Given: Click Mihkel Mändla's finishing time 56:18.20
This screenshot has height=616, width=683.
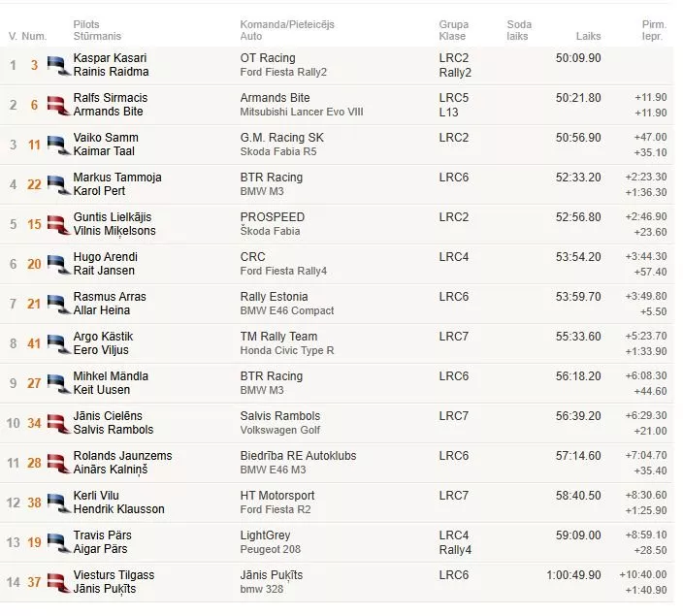Looking at the screenshot, I should pos(578,376).
